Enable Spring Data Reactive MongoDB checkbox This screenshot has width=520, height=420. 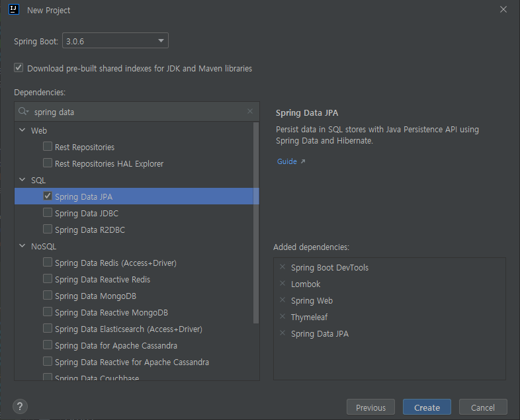point(48,312)
